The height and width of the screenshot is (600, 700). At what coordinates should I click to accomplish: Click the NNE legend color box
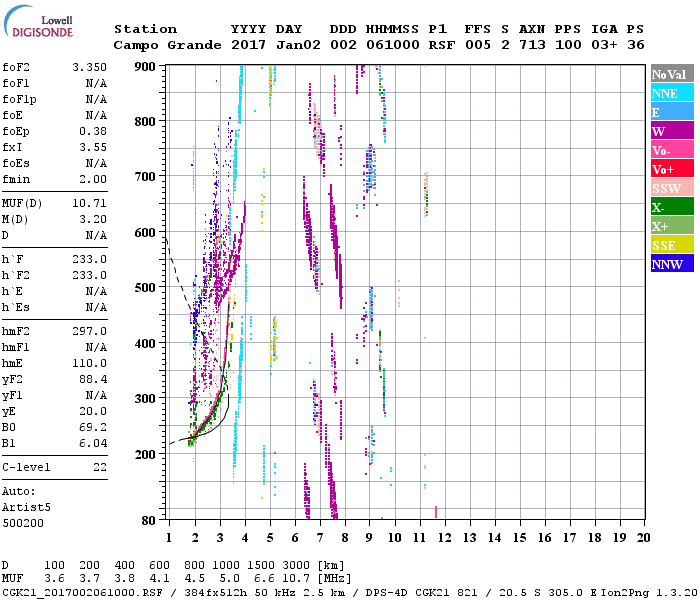[670, 93]
